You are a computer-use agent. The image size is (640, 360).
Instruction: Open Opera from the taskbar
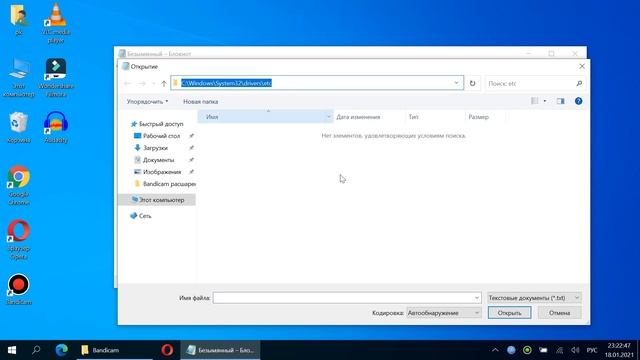click(x=167, y=350)
